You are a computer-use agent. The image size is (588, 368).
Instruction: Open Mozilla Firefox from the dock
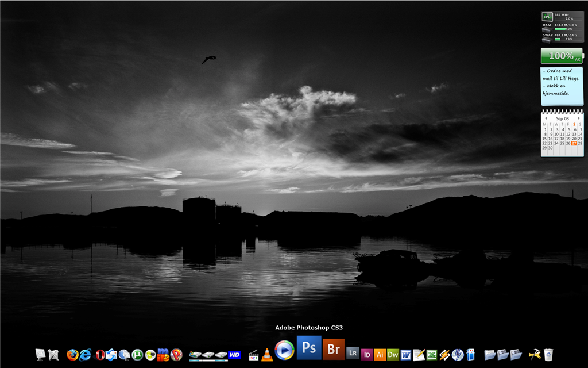72,355
